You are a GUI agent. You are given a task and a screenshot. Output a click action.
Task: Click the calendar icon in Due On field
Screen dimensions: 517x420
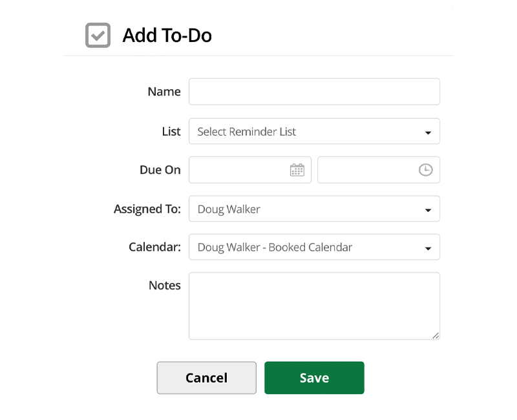[296, 169]
